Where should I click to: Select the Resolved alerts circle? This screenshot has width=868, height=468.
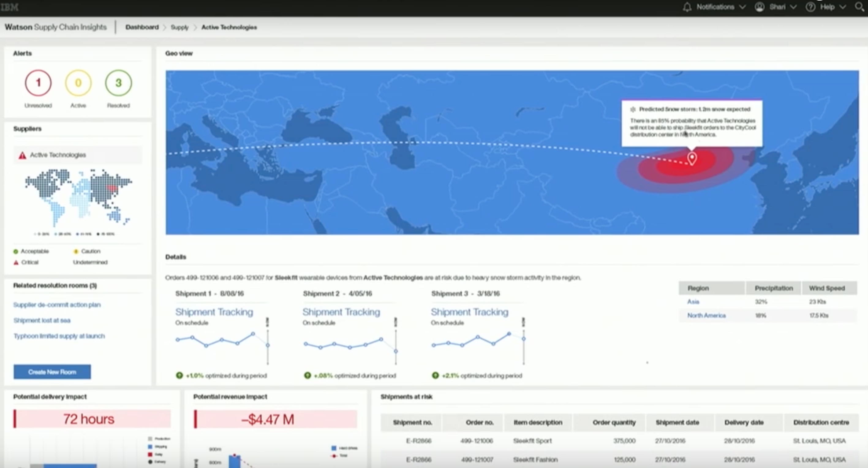118,83
